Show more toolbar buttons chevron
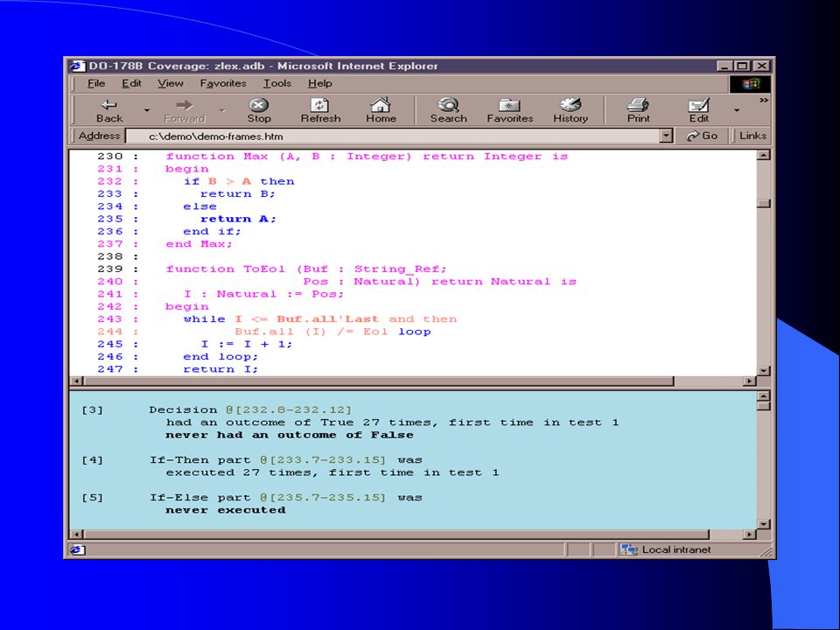 (x=764, y=100)
